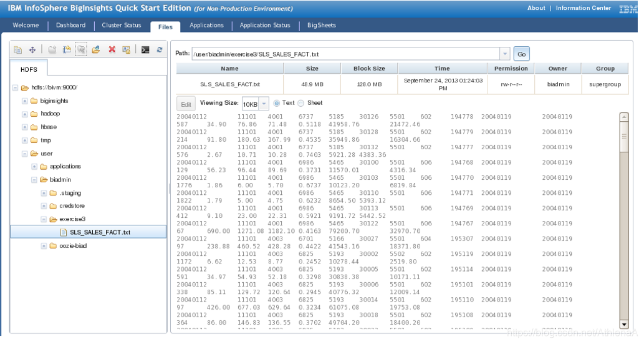Click the supergroup group cell

coord(605,84)
